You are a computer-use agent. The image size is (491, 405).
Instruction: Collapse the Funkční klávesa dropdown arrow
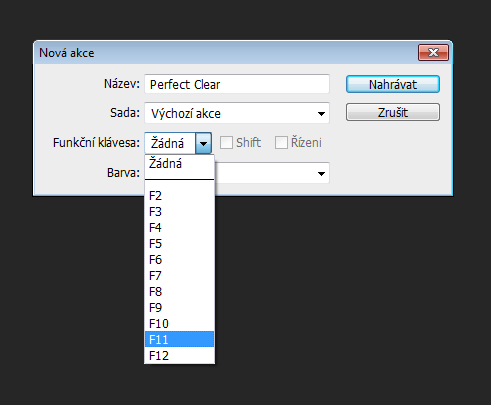[203, 143]
